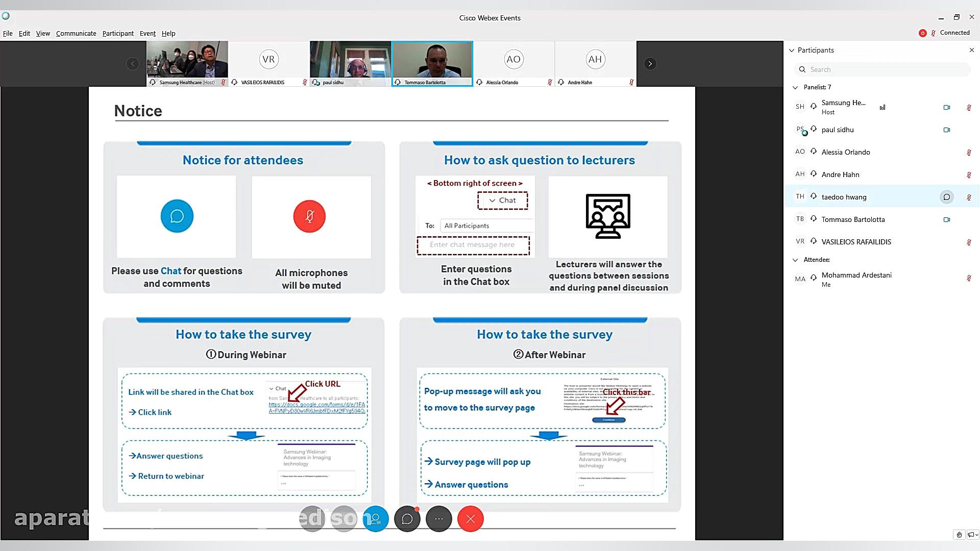Click taedoo hwang's muted microphone icon
Viewport: 980px width, 551px height.
(x=969, y=197)
